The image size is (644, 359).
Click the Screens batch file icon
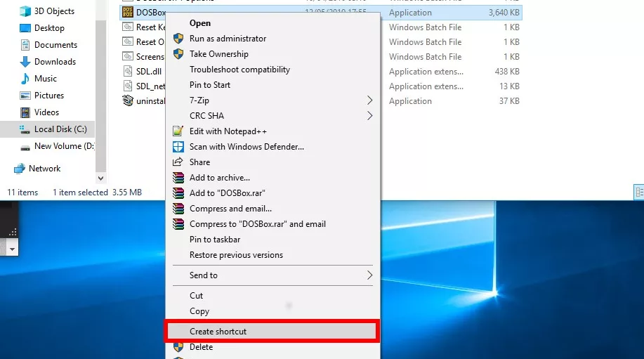coord(128,57)
